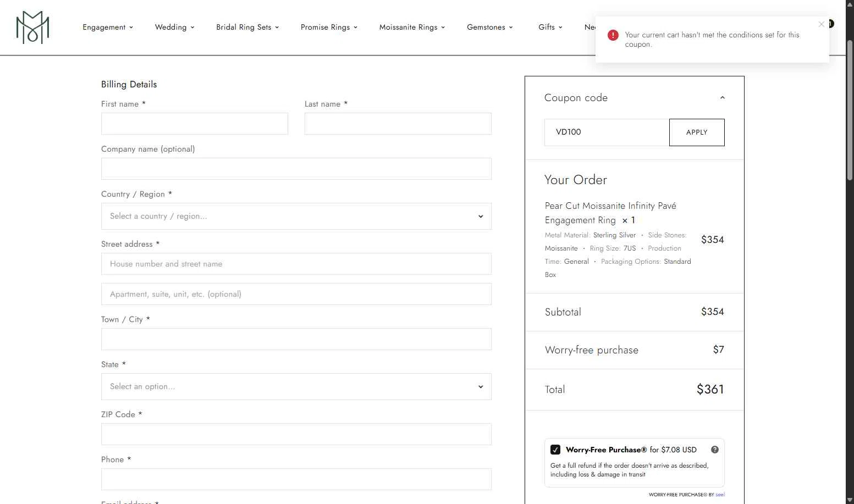The height and width of the screenshot is (504, 854).
Task: Dismiss the coupon error notification
Action: [x=821, y=24]
